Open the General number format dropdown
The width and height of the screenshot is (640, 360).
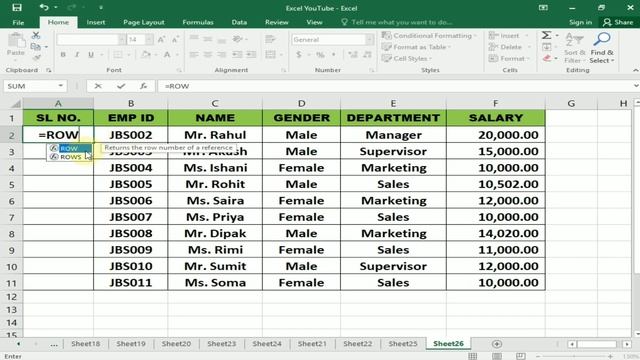pyautogui.click(x=369, y=40)
